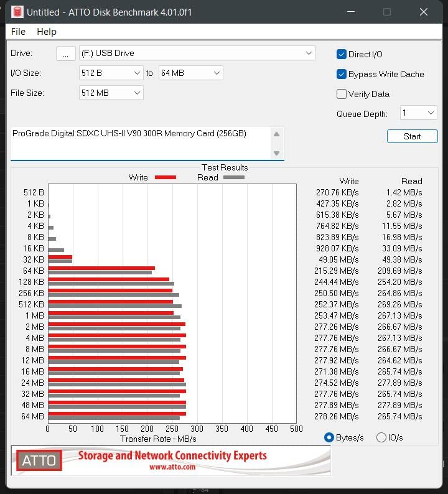Click the Transfer Rate - MB/s axis label
Viewport: 448px width, 494px height.
click(158, 439)
